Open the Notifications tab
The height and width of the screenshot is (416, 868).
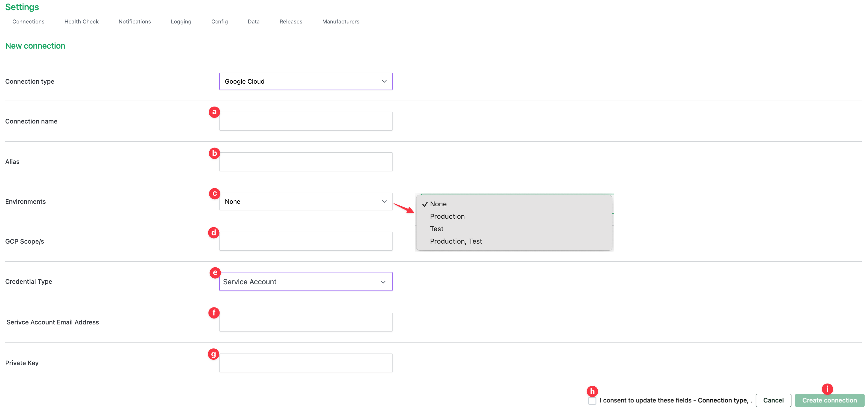pos(135,21)
